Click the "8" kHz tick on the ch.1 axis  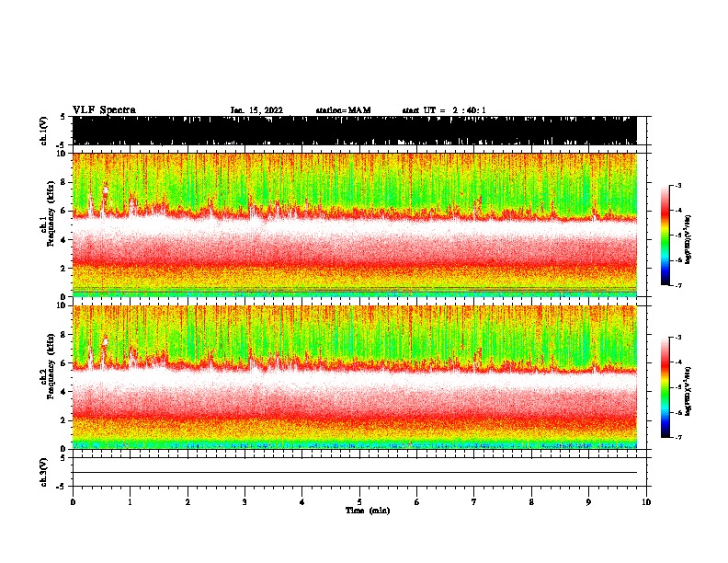tap(64, 182)
